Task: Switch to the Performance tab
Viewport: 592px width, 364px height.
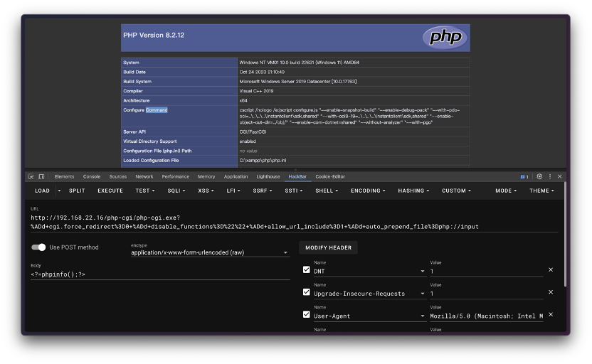Action: [x=176, y=176]
